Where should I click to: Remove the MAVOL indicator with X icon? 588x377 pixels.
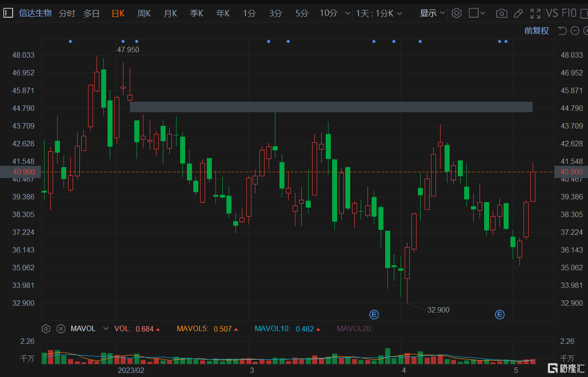[61, 329]
